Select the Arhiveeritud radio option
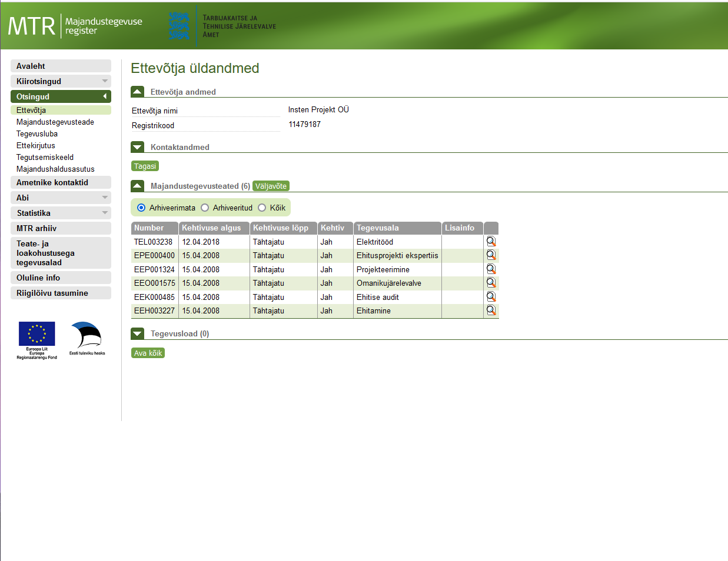Image resolution: width=728 pixels, height=561 pixels. pyautogui.click(x=205, y=208)
